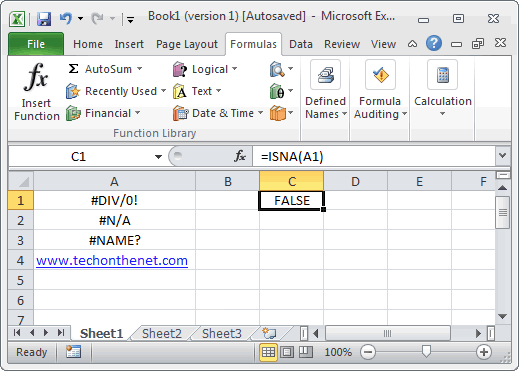This screenshot has width=519, height=371.
Task: Open Financial functions list
Action: point(103,113)
